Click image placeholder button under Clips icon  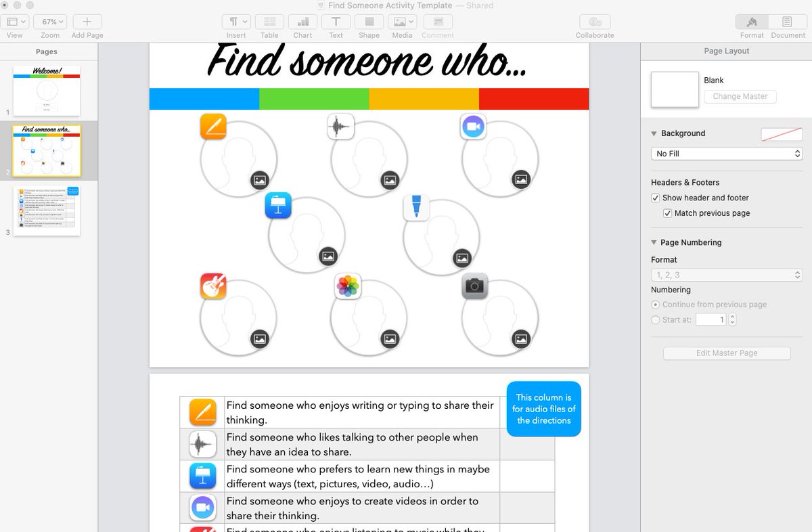[x=521, y=179]
